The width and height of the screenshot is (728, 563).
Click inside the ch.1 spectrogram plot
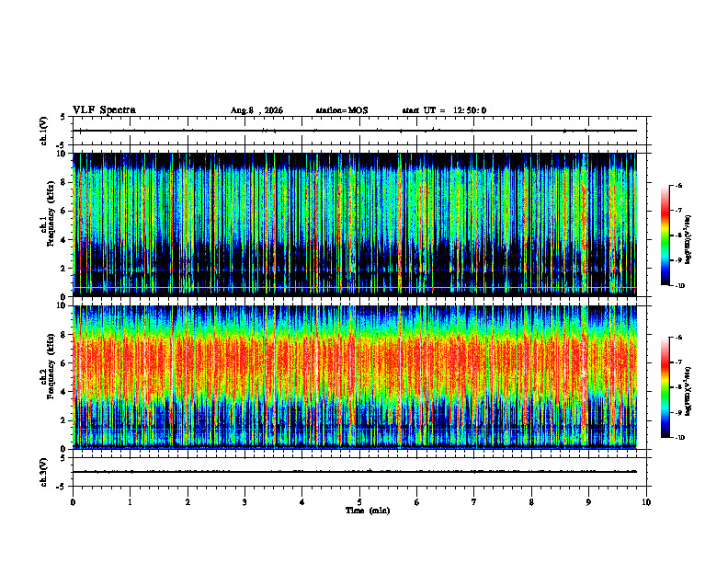point(355,224)
